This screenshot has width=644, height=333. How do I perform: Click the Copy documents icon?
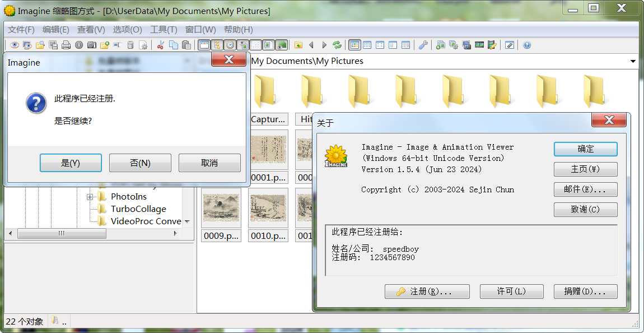tap(174, 45)
